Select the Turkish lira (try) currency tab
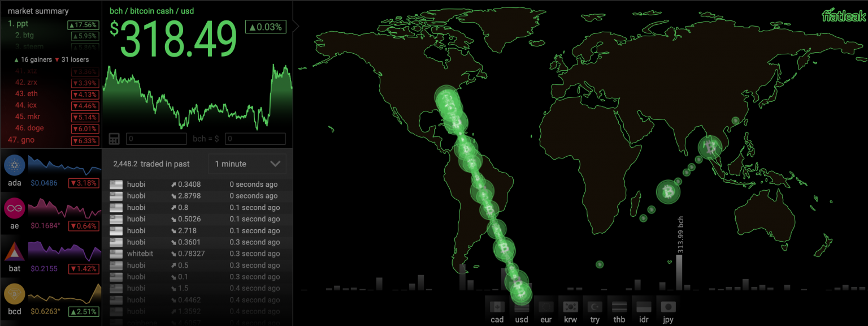Viewport: 868px width, 326px height. coord(594,307)
